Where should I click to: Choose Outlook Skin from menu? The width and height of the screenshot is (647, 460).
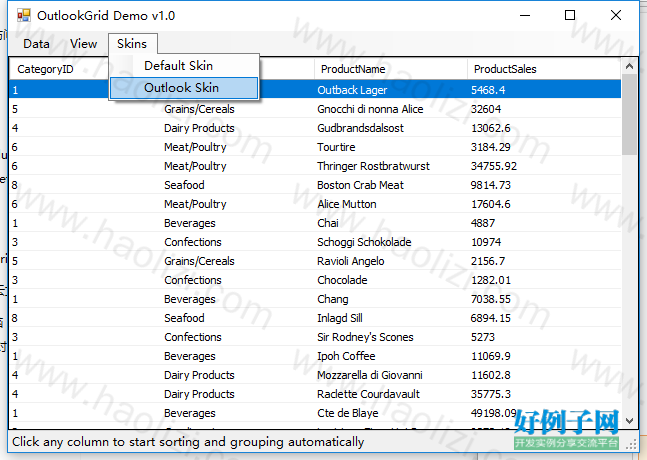pyautogui.click(x=182, y=88)
